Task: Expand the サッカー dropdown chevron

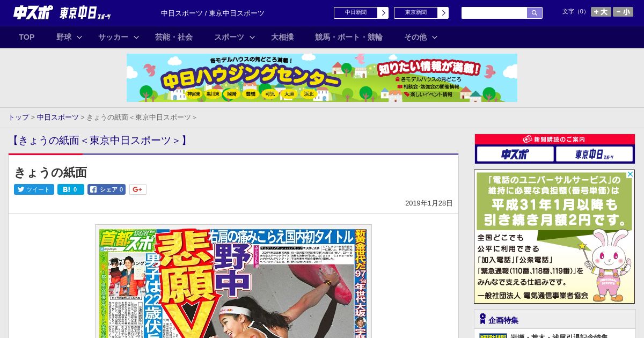Action: (136, 37)
